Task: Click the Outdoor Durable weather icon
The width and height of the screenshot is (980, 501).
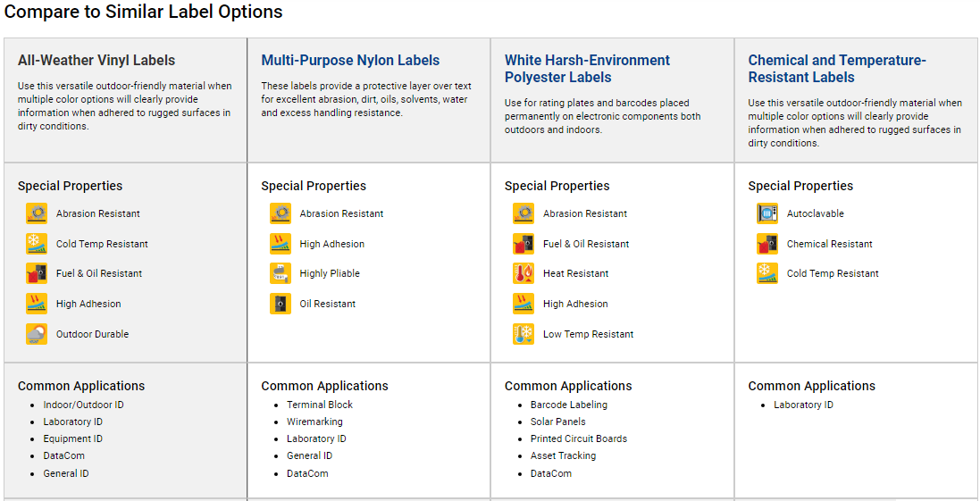Action: (37, 334)
